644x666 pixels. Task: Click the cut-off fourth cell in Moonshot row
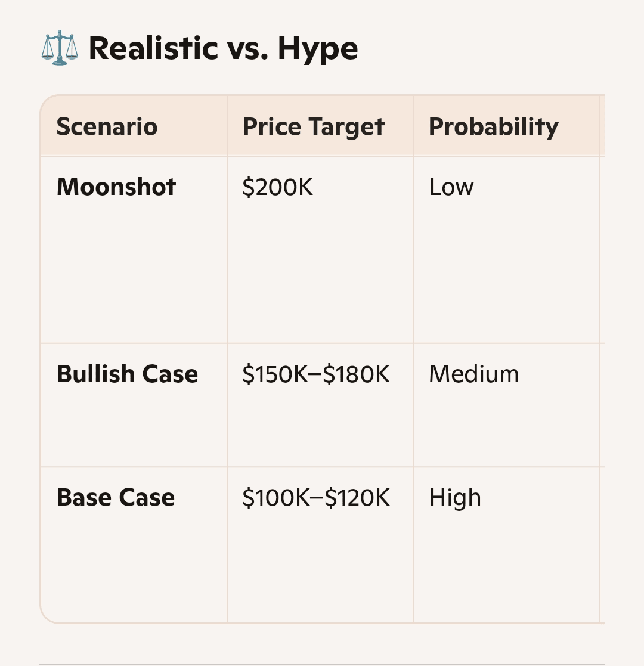pos(602,249)
